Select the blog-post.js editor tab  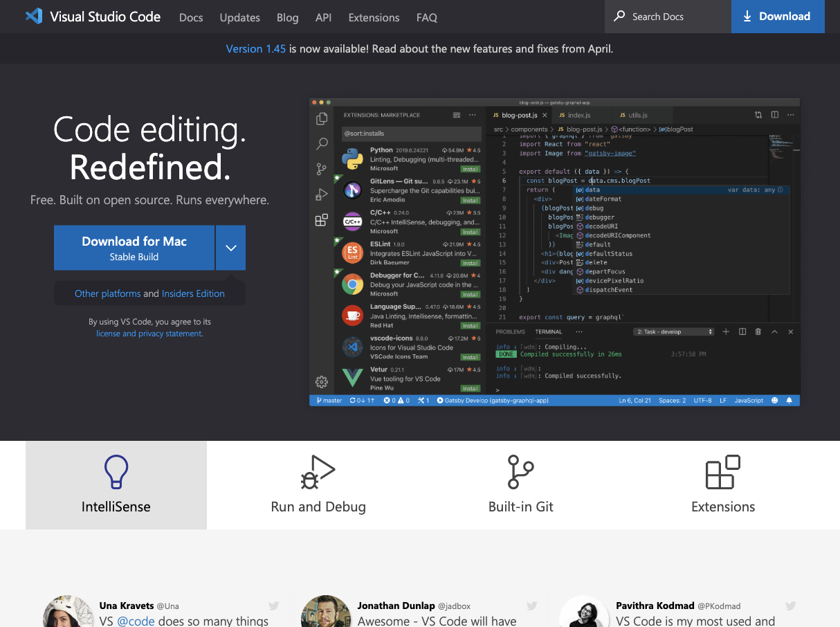[519, 115]
